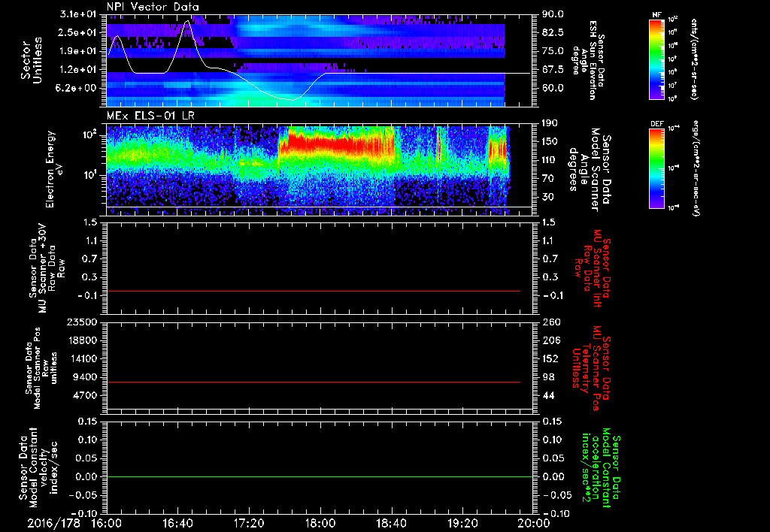770x532 pixels.
Task: Click the 'Model Scanner Pos Raw' axis label
Action: pyautogui.click(x=42, y=368)
